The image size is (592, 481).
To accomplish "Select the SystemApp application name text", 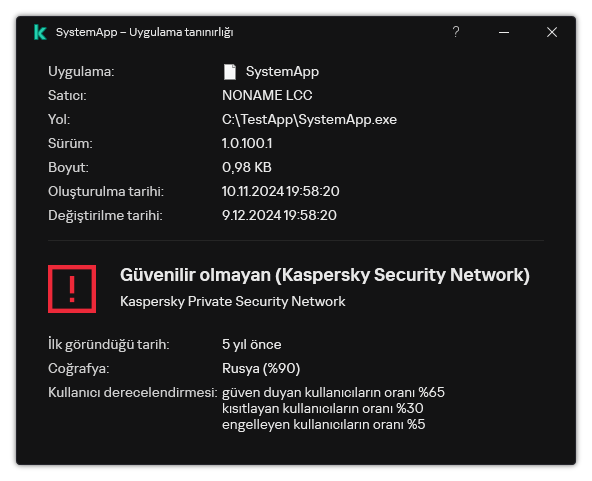I will pyautogui.click(x=282, y=71).
